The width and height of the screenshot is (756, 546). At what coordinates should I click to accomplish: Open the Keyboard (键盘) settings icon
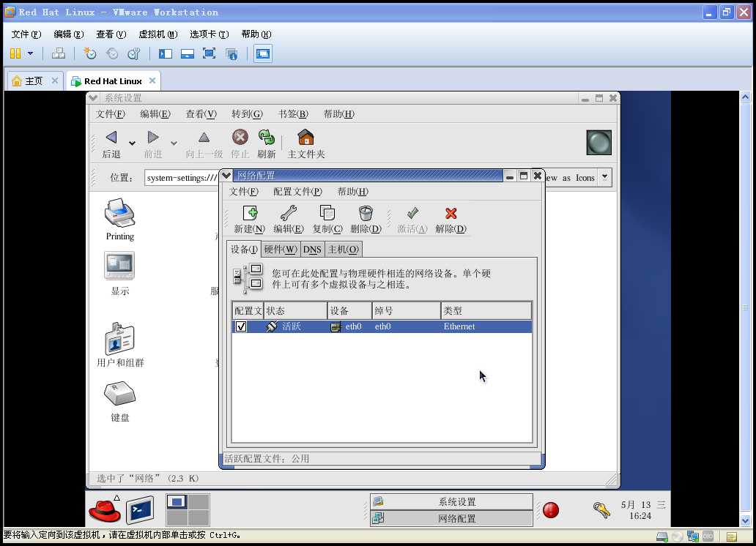[119, 394]
